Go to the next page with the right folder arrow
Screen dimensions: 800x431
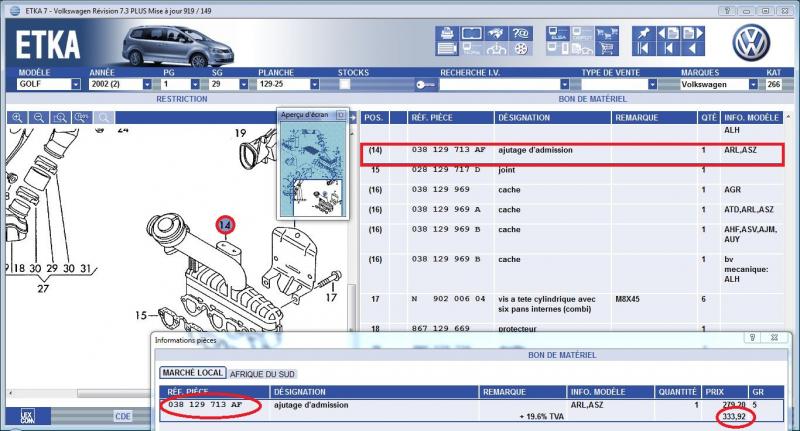click(693, 34)
